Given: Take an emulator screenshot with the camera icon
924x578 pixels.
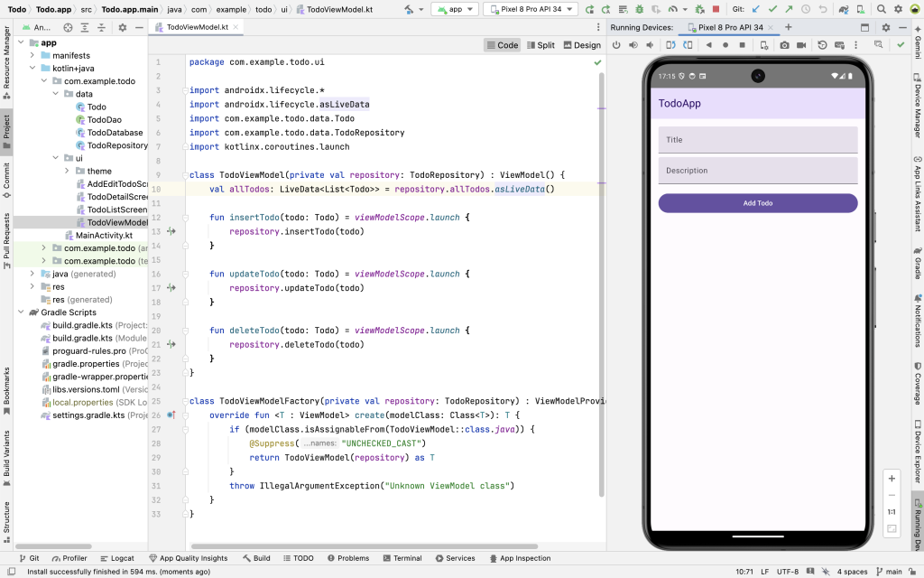Looking at the screenshot, I should (x=784, y=44).
